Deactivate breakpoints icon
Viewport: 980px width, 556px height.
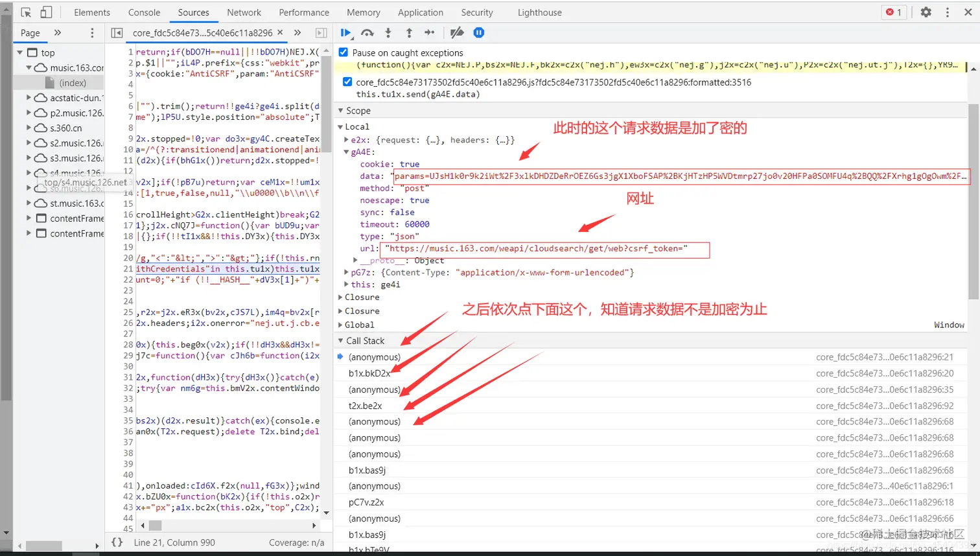pos(457,32)
